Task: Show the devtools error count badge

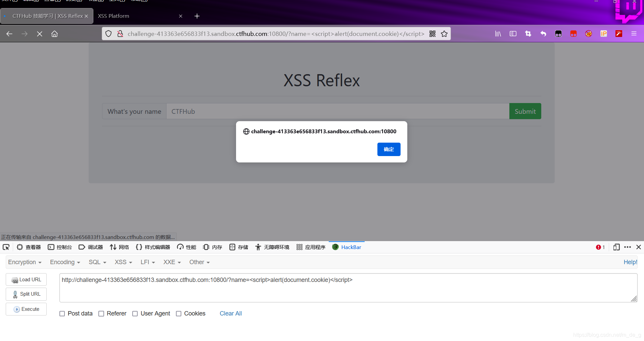Action: (x=600, y=247)
